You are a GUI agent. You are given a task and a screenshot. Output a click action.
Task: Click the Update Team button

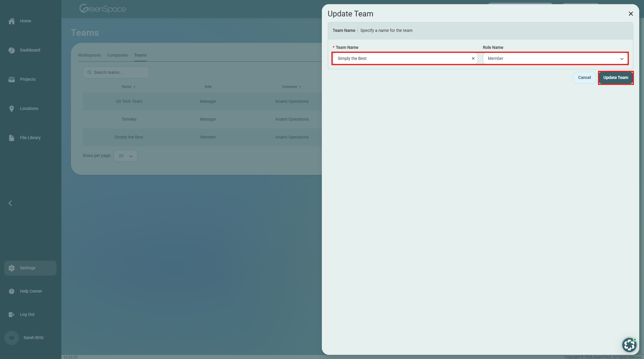[x=615, y=77]
